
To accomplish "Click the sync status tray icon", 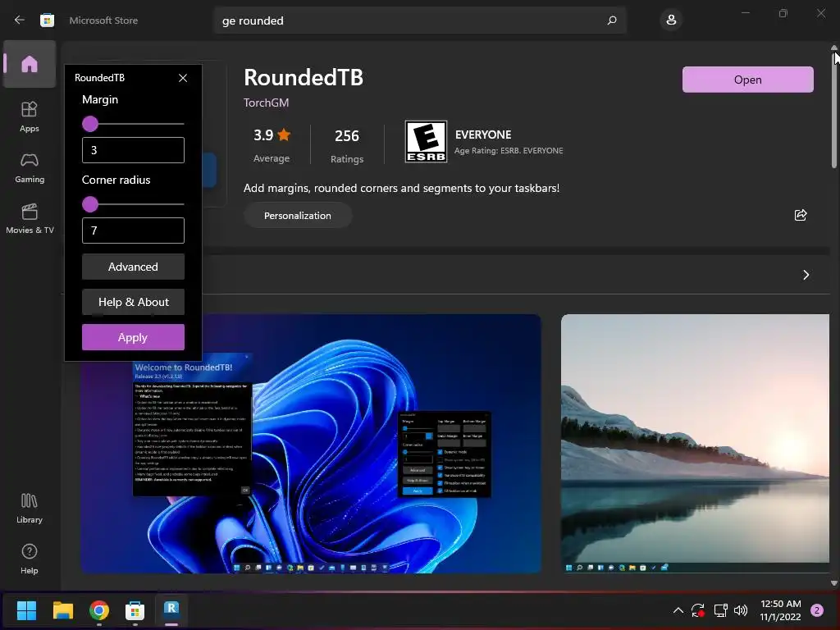I will (697, 610).
